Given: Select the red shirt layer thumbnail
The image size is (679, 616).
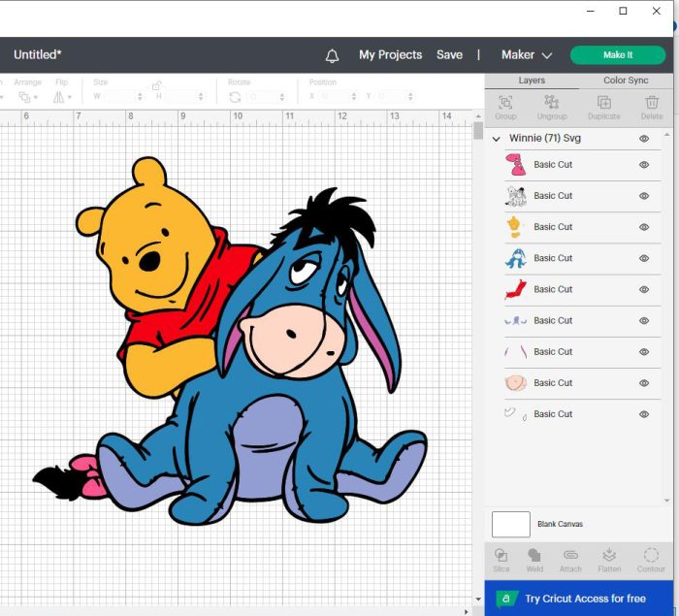Looking at the screenshot, I should [515, 289].
